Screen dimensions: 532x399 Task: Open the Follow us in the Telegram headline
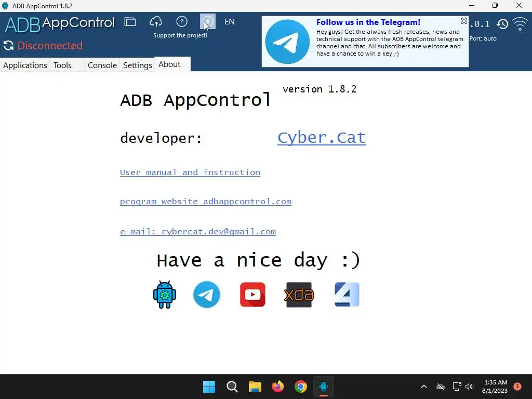[368, 22]
